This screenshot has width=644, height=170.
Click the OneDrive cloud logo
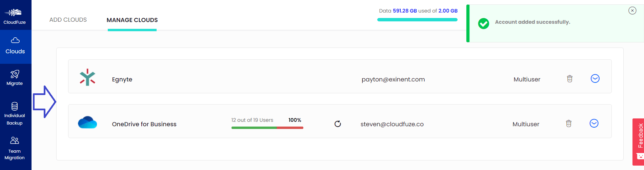tap(87, 122)
